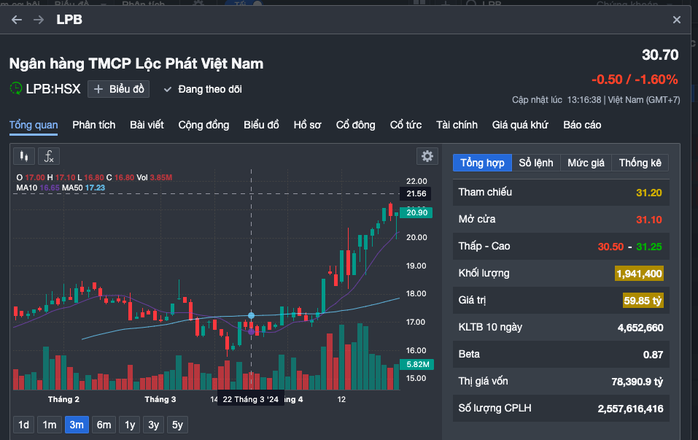Set chart range to 6m
The height and width of the screenshot is (440, 698).
(x=104, y=425)
